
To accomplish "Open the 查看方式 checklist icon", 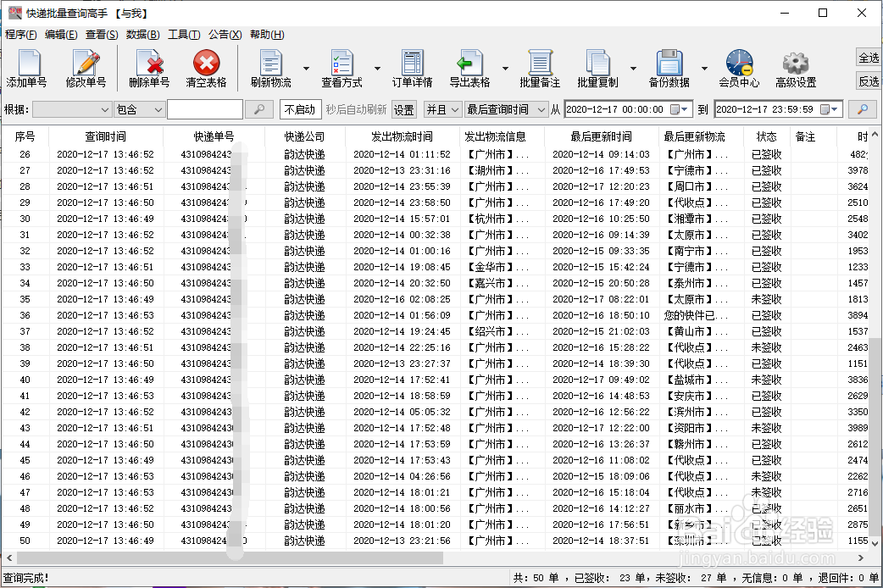I will click(342, 68).
